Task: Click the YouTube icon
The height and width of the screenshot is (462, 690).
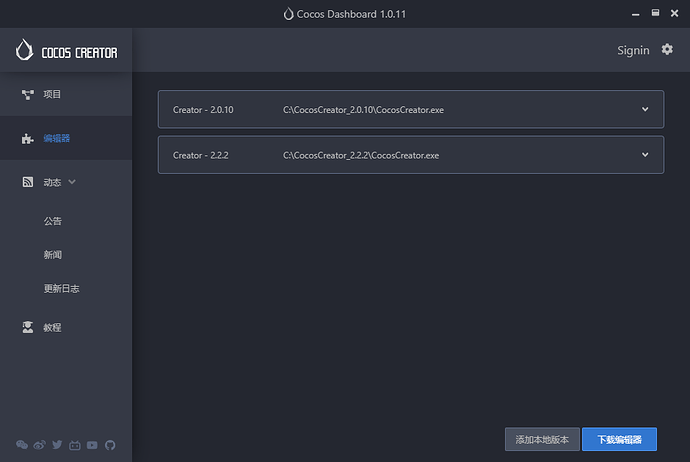Action: pos(92,445)
